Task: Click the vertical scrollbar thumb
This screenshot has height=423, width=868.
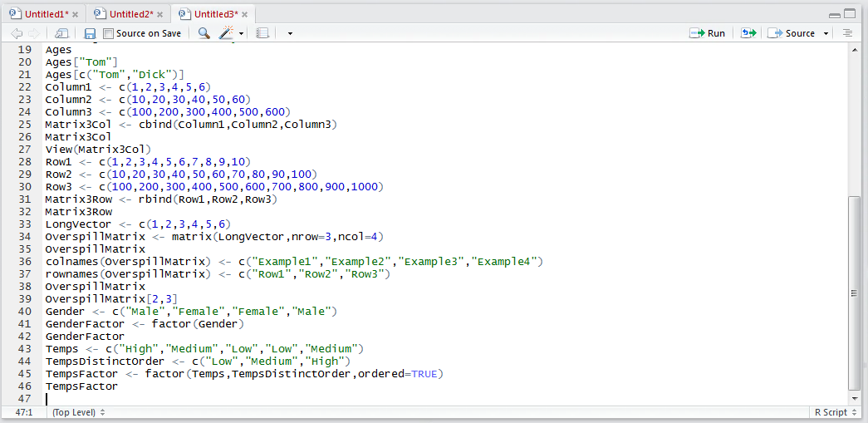Action: pos(855,293)
